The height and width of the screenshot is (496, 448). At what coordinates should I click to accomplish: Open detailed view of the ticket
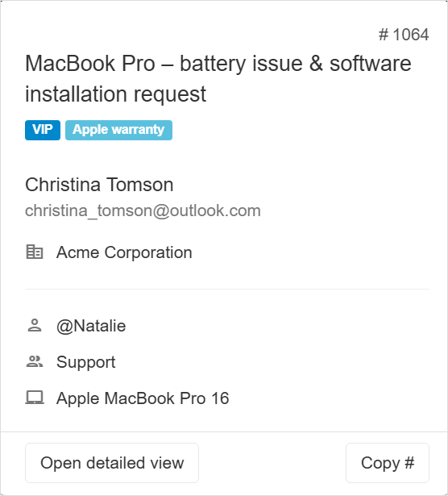pyautogui.click(x=112, y=463)
